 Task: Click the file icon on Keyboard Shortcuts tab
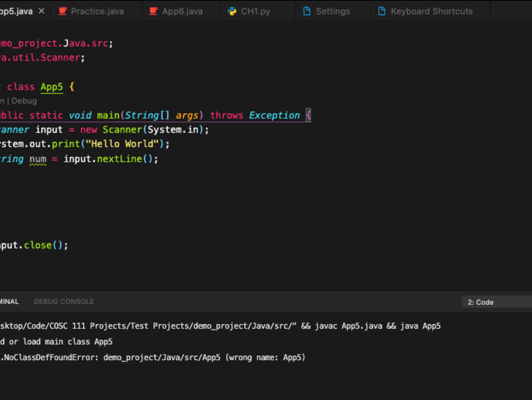pyautogui.click(x=382, y=11)
